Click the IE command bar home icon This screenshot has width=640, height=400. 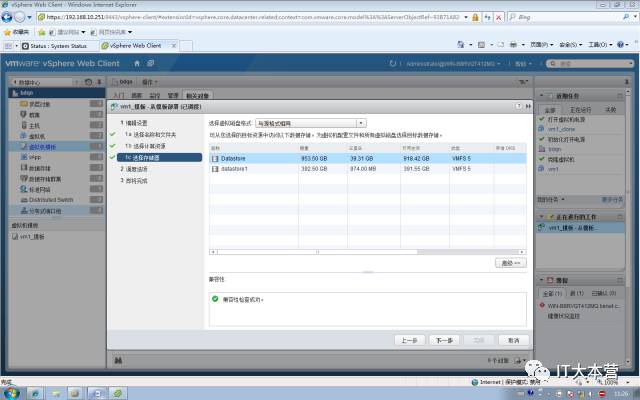coord(461,44)
